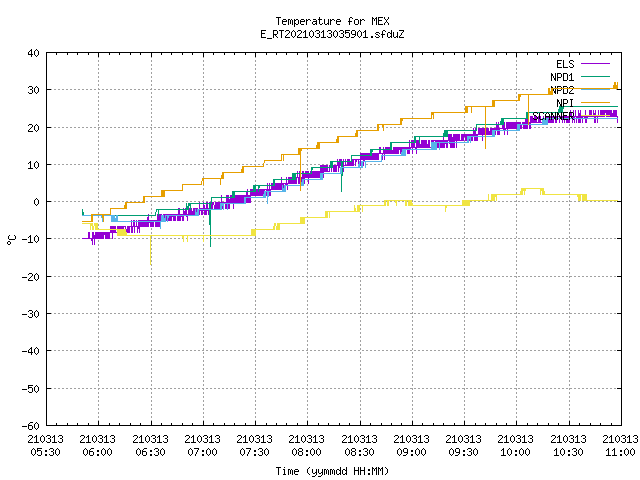Click the x-axis tick label 08:00
The height and width of the screenshot is (480, 640).
pyautogui.click(x=307, y=452)
